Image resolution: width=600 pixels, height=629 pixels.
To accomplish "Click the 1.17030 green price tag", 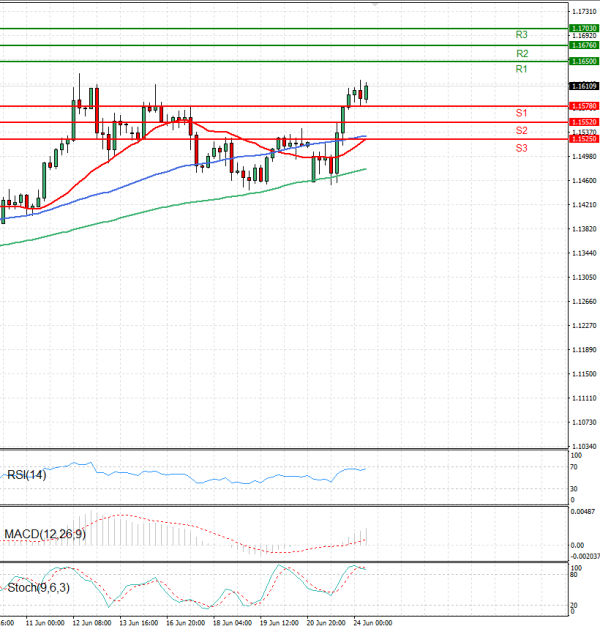I will click(583, 28).
